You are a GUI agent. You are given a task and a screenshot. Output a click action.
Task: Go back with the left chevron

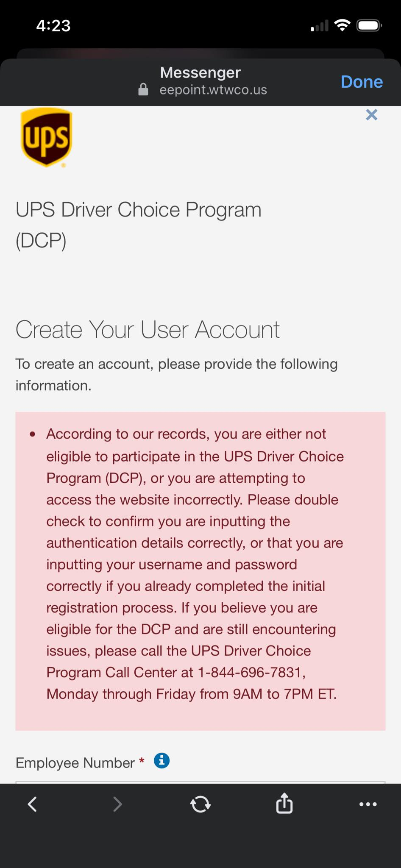tap(32, 804)
